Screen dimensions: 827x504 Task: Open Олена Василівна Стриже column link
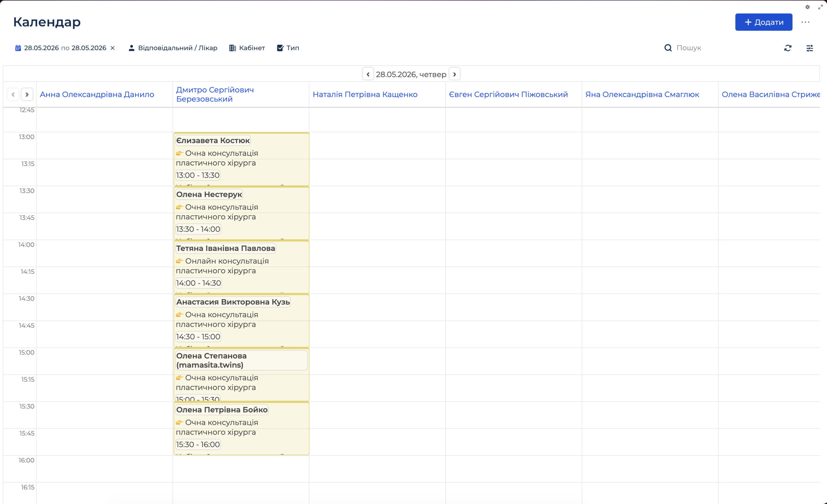click(x=771, y=94)
